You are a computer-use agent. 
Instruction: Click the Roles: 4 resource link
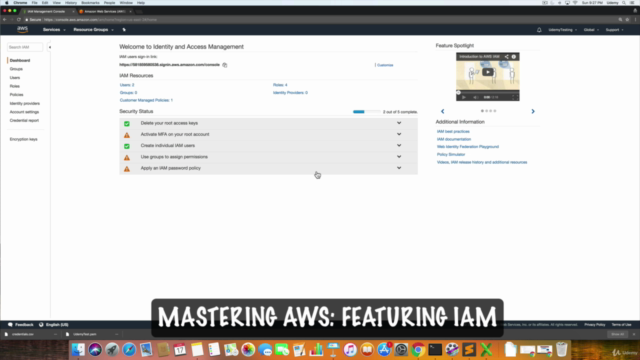point(280,85)
